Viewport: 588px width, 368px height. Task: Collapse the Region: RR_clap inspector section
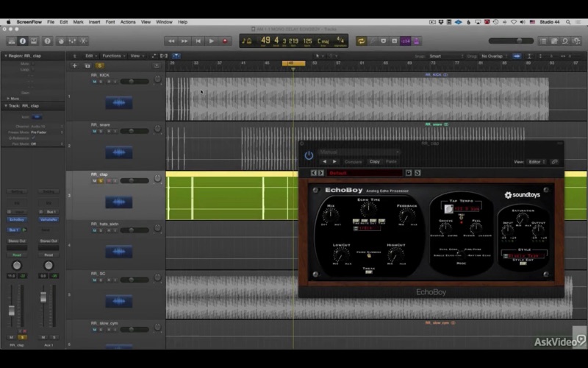coord(6,56)
